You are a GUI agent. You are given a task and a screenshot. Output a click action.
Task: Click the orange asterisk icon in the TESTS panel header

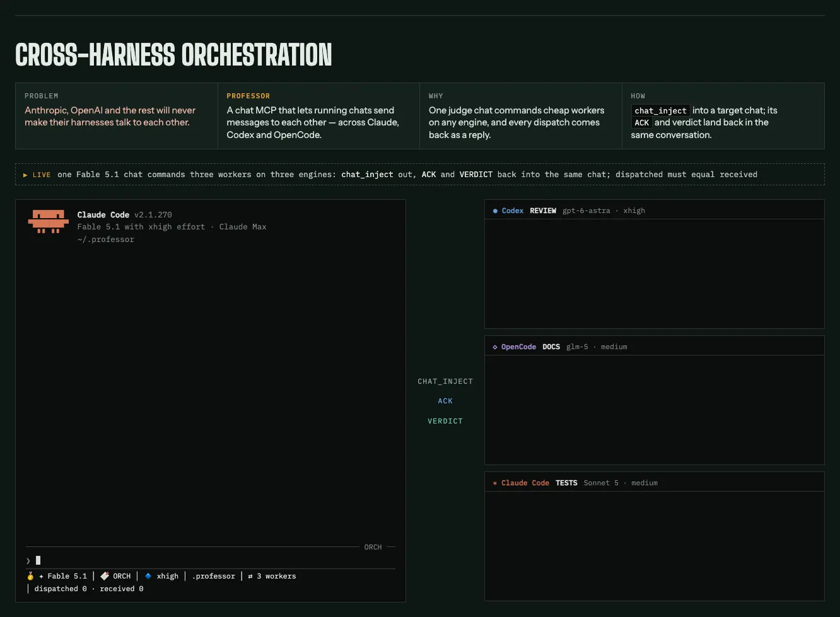[x=495, y=483]
